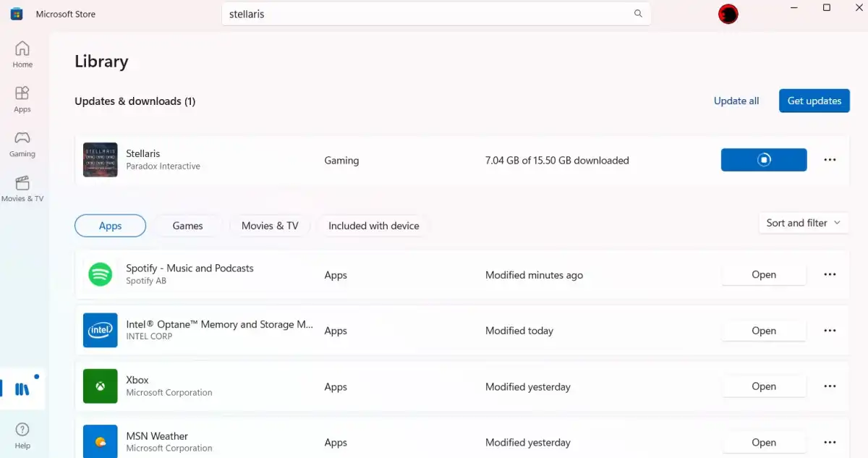The image size is (868, 458).
Task: Click the MSN Weather title text
Action: point(157,436)
